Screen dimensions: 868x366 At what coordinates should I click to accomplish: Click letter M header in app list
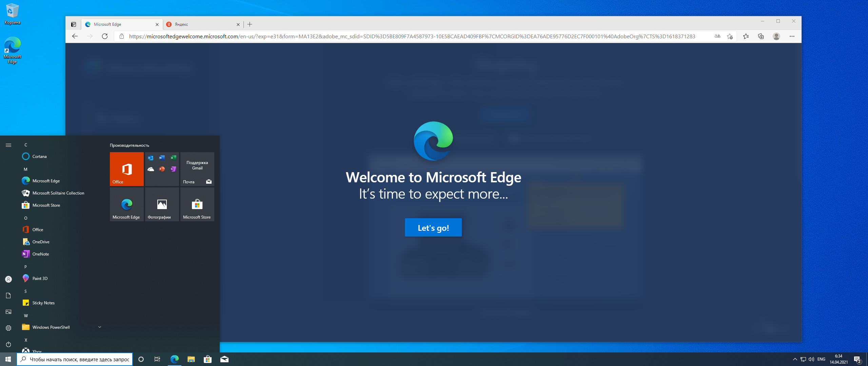tap(25, 169)
